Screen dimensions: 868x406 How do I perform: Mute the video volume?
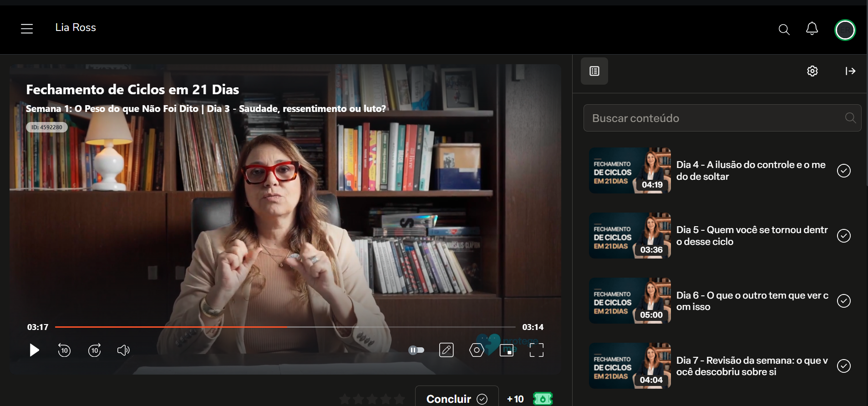point(123,350)
